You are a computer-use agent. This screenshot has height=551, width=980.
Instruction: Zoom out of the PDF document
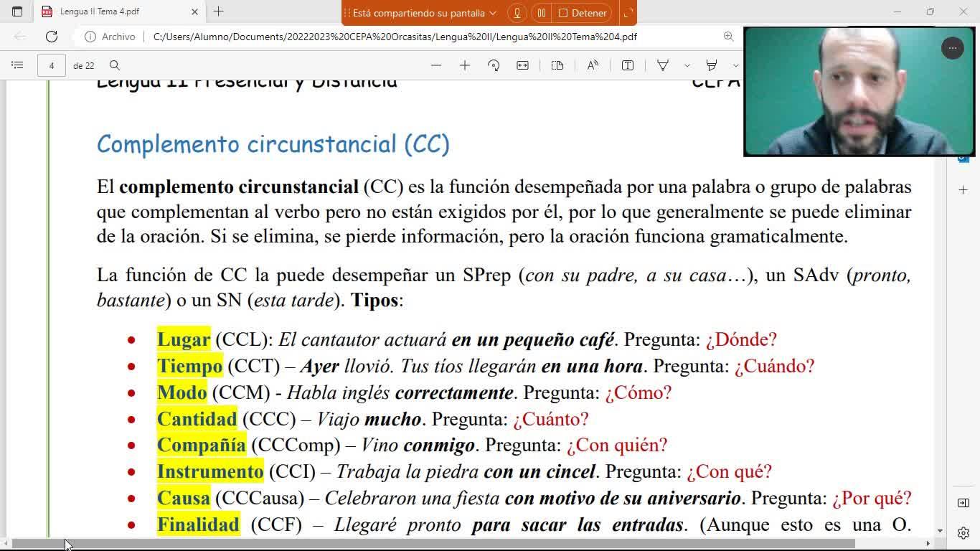(x=436, y=65)
